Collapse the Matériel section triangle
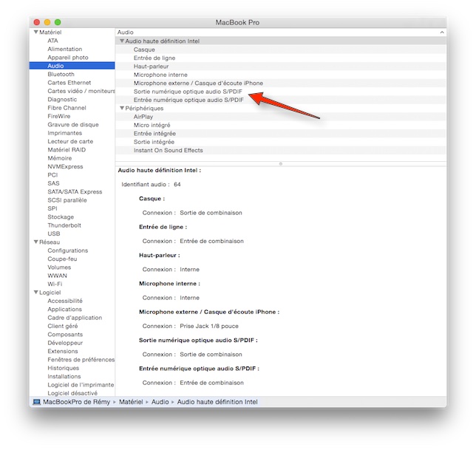The width and height of the screenshot is (476, 450). (x=35, y=33)
